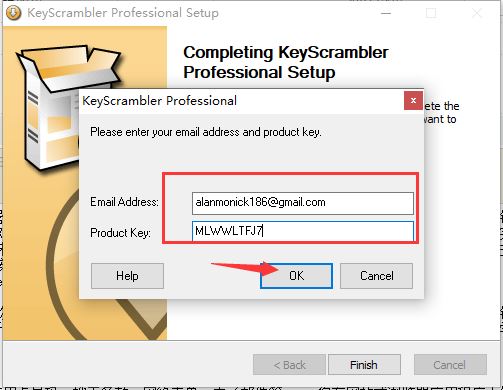This screenshot has width=503, height=390.
Task: Click the Completing KeyScrambler Professional Setup heading
Action: (286, 62)
